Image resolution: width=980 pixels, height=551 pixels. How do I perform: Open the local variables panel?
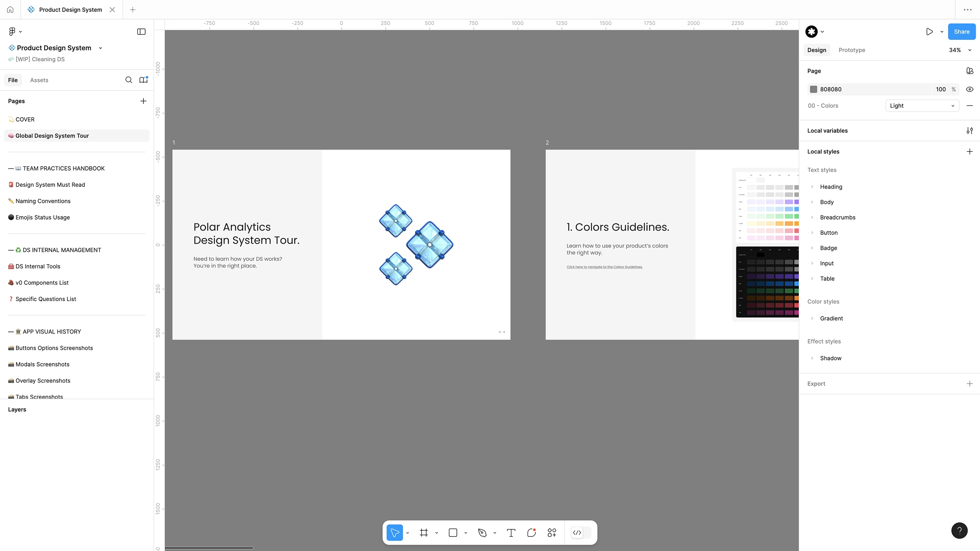(970, 130)
